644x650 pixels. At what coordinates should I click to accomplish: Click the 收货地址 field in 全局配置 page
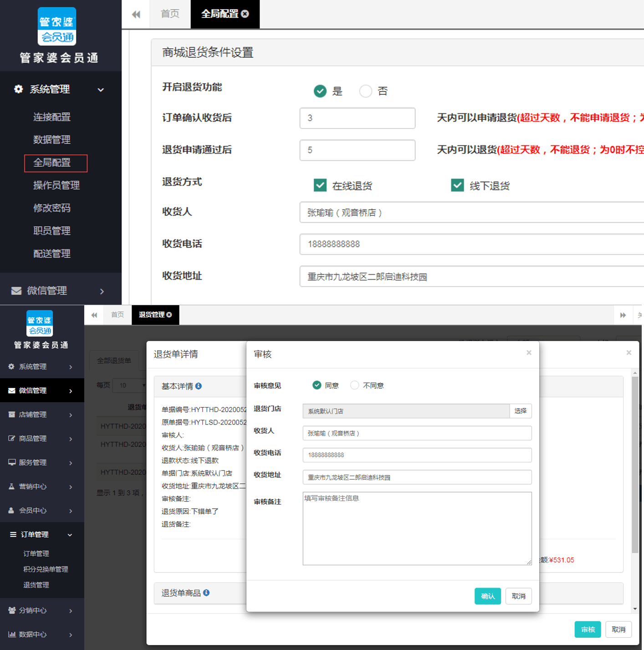(x=472, y=276)
